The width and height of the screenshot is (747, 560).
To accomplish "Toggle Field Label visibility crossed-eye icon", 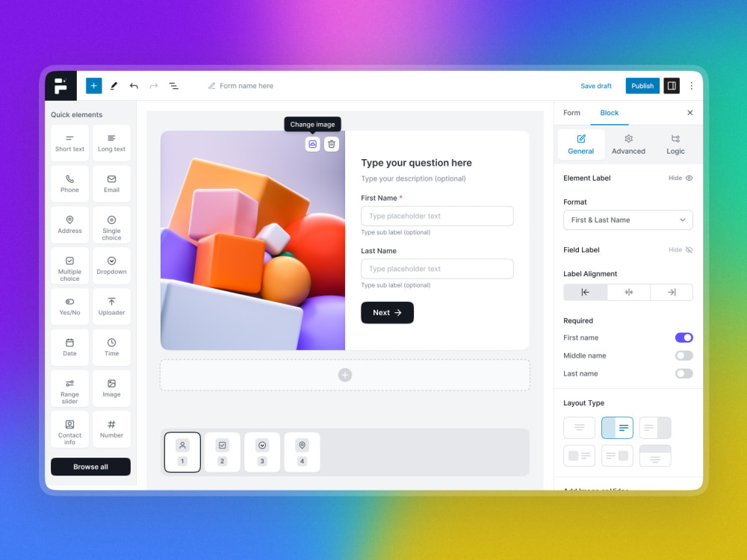I will coord(689,250).
